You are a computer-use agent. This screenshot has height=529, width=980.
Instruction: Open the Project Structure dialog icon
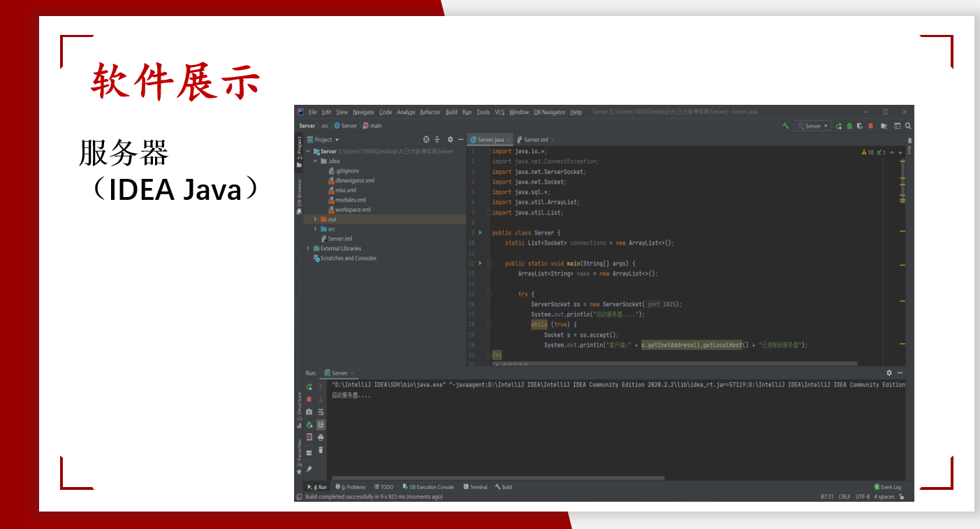[x=884, y=126]
